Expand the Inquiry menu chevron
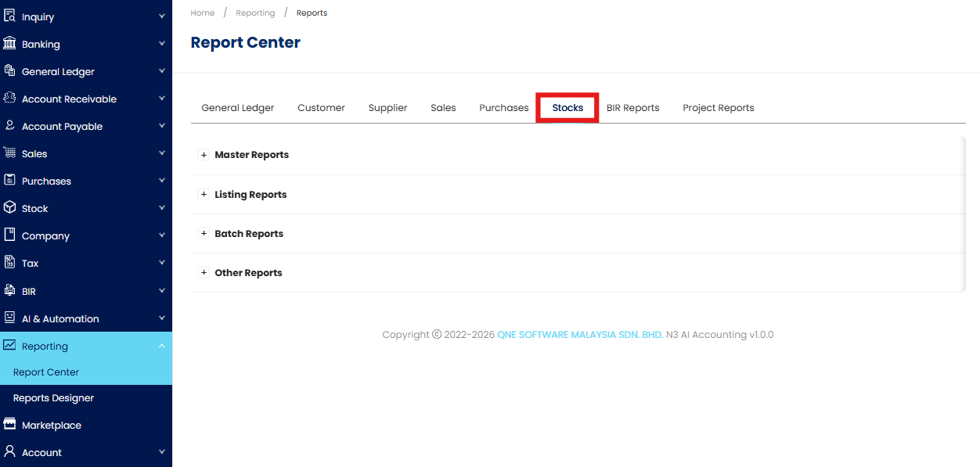Image resolution: width=980 pixels, height=467 pixels. [161, 16]
